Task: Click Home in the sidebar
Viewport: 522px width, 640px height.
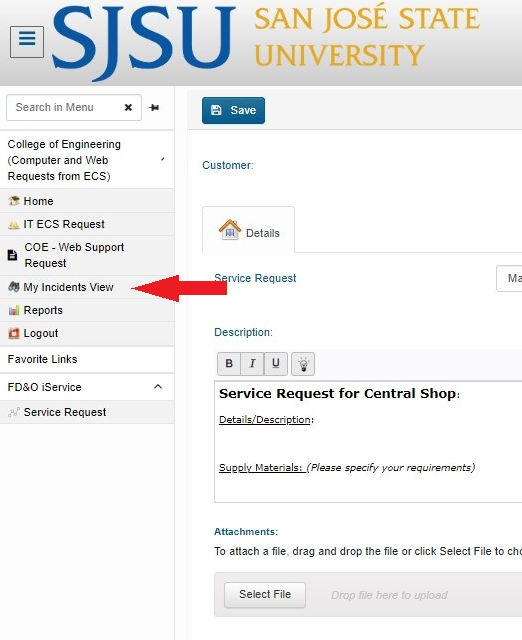Action: point(87,201)
